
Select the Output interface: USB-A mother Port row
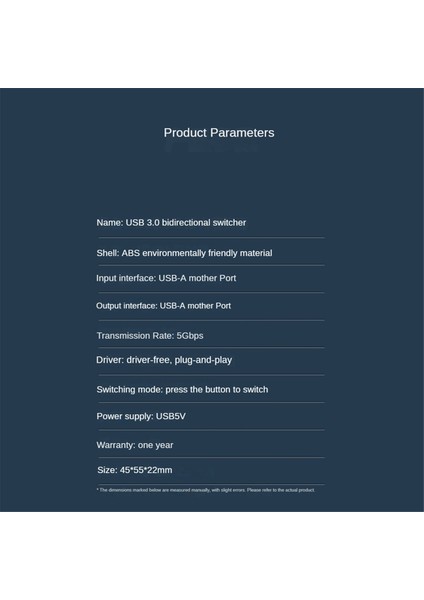tap(163, 306)
